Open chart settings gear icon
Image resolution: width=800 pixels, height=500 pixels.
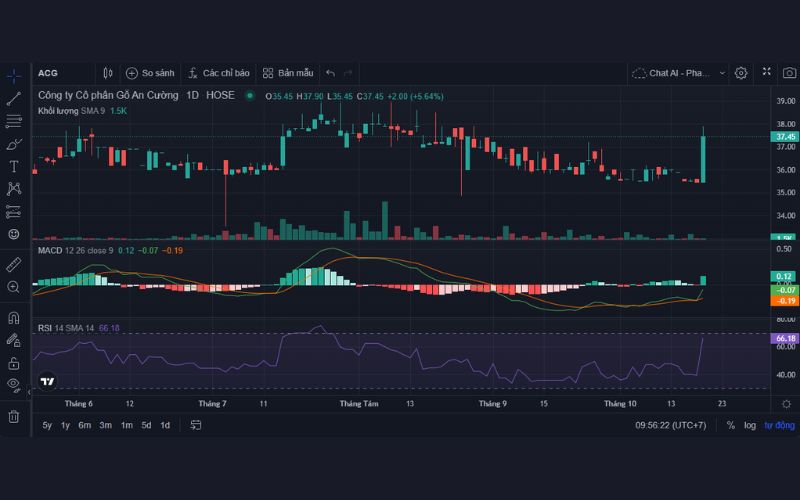tap(741, 73)
